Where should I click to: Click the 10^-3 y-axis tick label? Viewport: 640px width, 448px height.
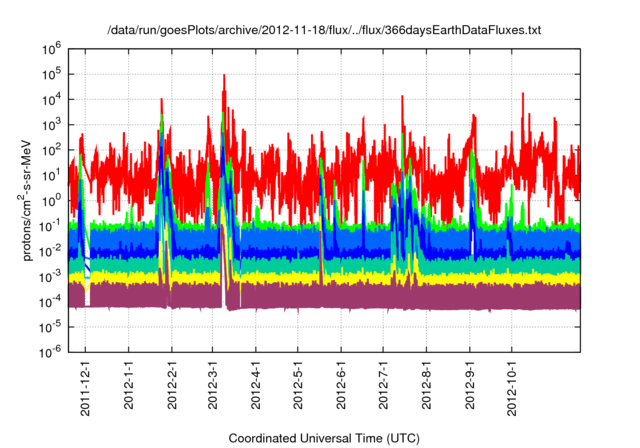tap(49, 277)
